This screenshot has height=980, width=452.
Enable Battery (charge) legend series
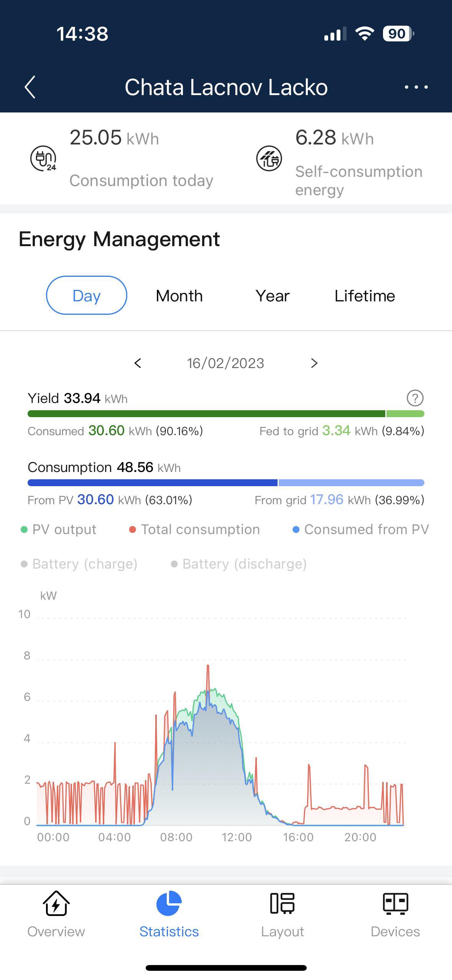point(79,564)
